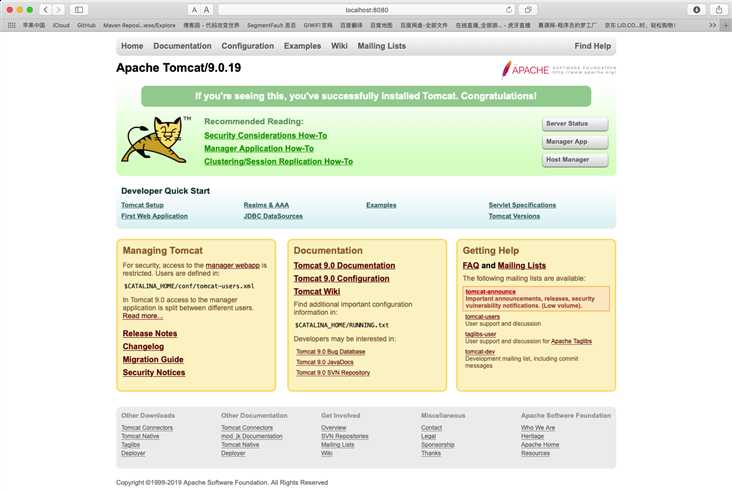
Task: Open the Maven Repository bookmark
Action: [139, 25]
